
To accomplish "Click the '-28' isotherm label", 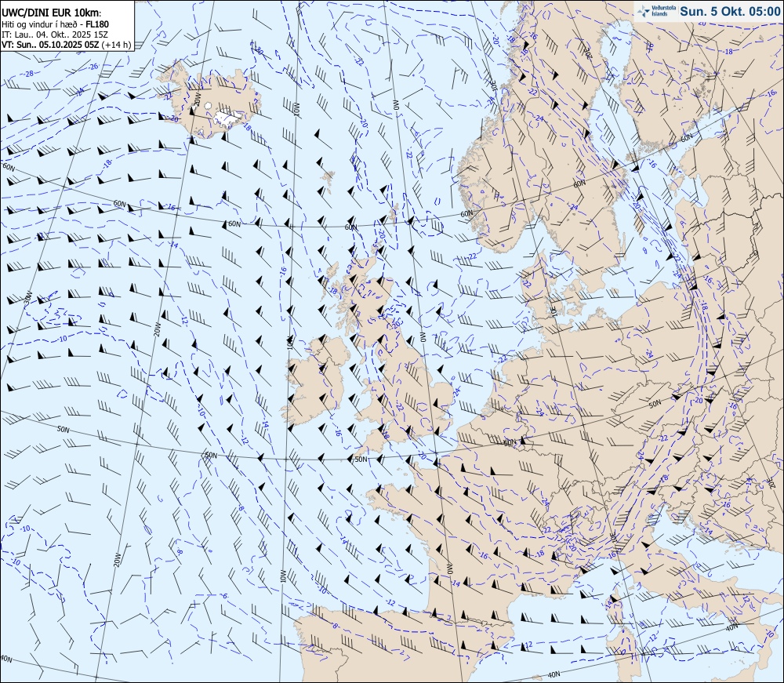I will [30, 74].
